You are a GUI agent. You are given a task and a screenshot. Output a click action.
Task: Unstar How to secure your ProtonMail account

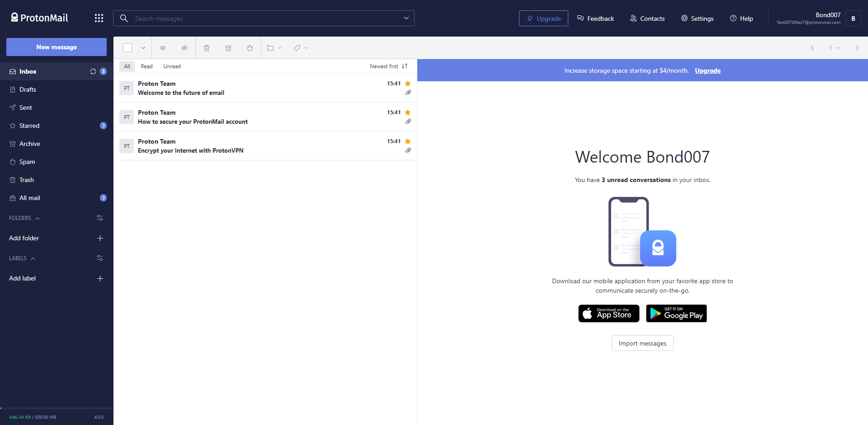[x=408, y=112]
